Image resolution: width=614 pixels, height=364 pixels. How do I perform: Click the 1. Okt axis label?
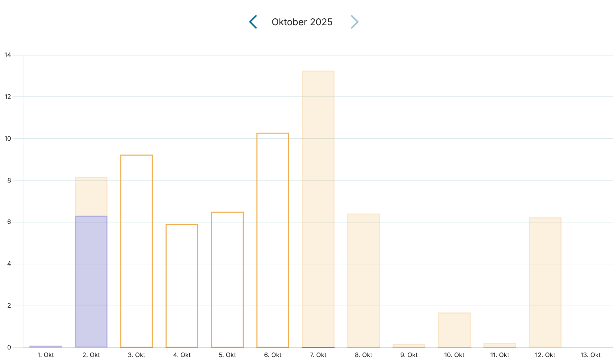(46, 355)
